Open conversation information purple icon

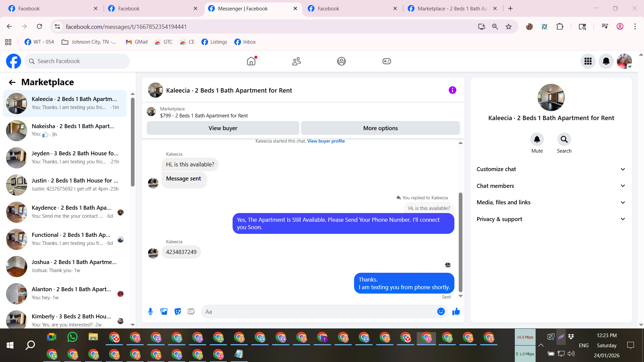click(452, 90)
